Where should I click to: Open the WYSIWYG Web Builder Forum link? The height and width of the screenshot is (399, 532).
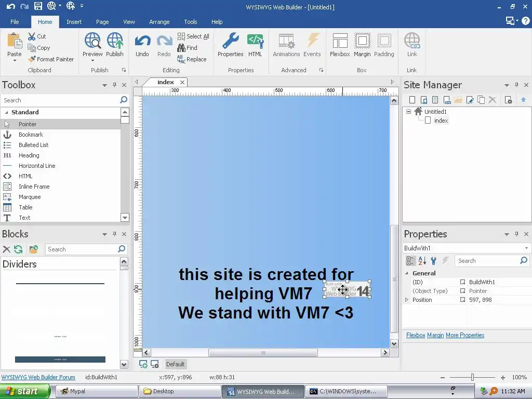pos(38,377)
